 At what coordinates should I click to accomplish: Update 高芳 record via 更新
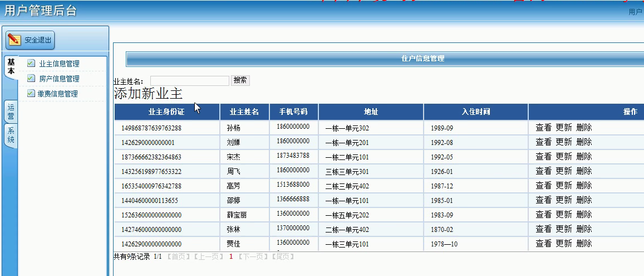(x=563, y=186)
